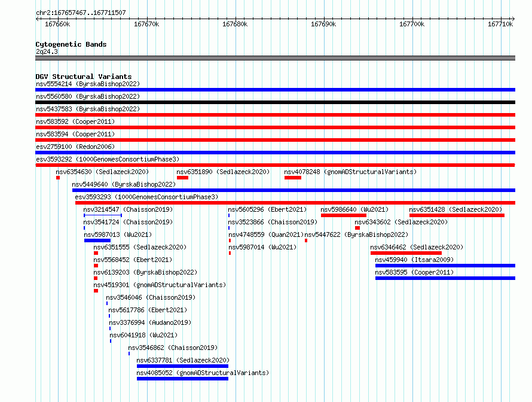Open nsv5605296 (Ebert2021) label
The image size is (532, 402).
(x=267, y=209)
